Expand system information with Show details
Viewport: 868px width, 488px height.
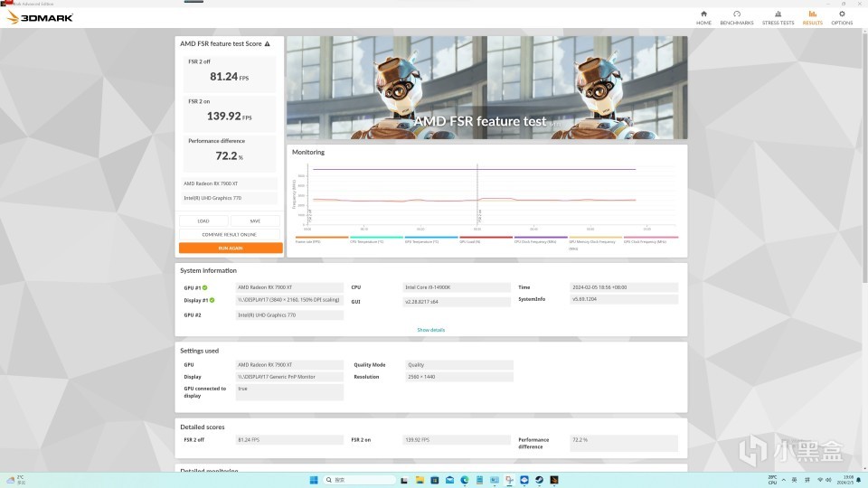430,330
